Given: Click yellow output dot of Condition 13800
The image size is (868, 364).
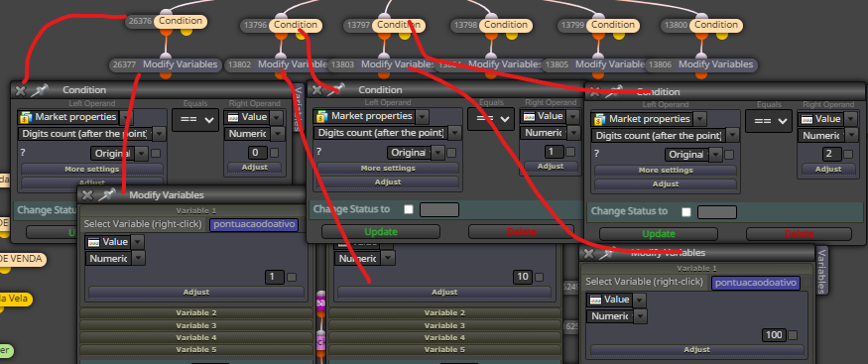Looking at the screenshot, I should tap(722, 35).
